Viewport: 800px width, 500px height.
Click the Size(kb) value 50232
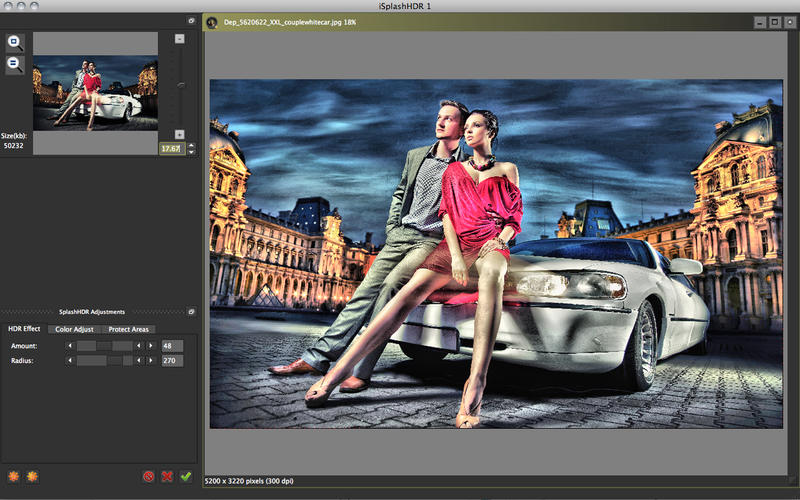pos(14,146)
